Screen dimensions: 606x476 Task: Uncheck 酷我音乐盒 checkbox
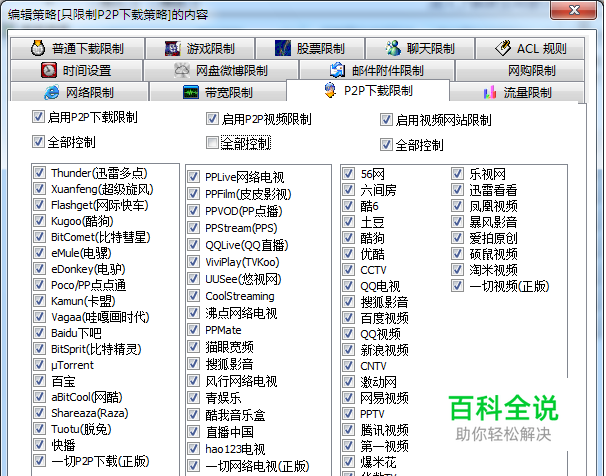[193, 415]
